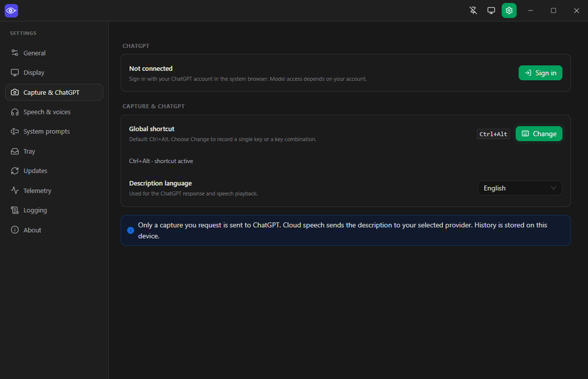The image size is (588, 379).
Task: Click the 'Not connected' status text
Action: (x=151, y=68)
